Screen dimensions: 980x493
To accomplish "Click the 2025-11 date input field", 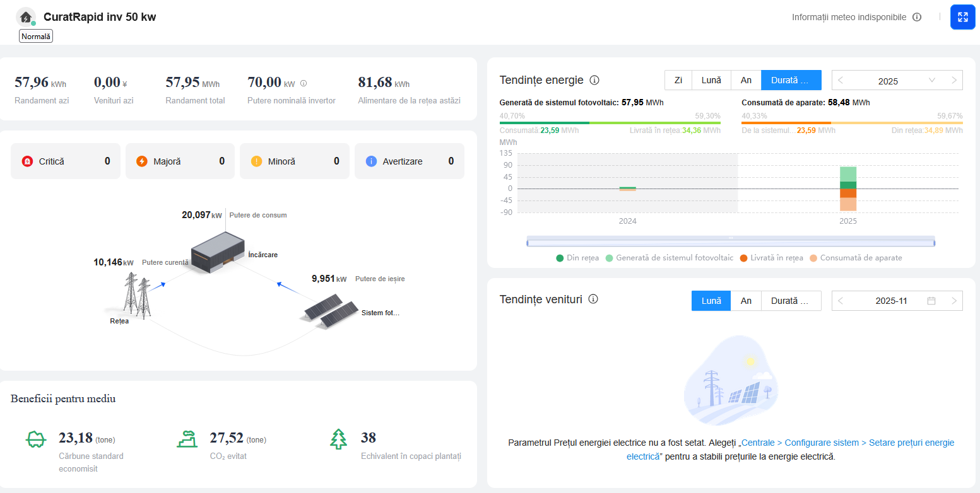I will pyautogui.click(x=890, y=301).
